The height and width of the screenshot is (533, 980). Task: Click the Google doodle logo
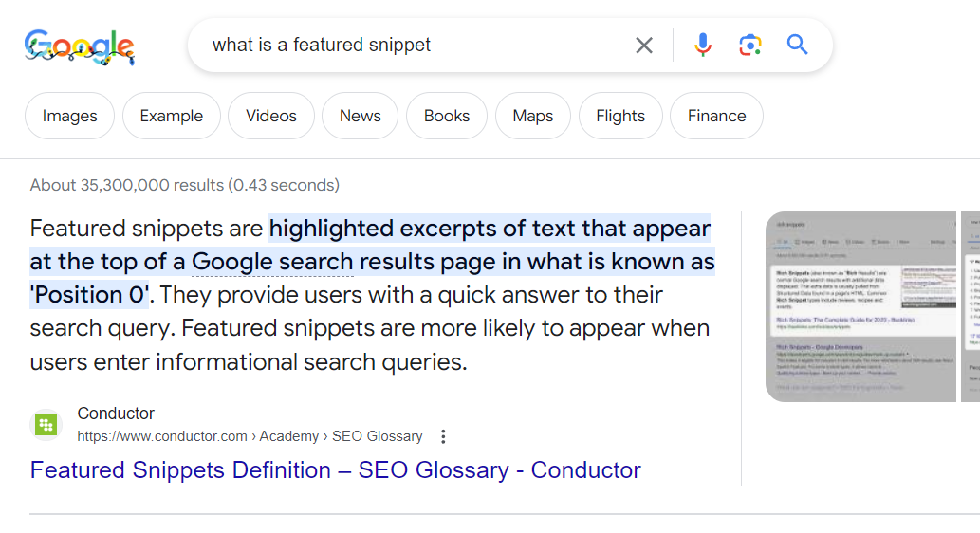pyautogui.click(x=80, y=46)
